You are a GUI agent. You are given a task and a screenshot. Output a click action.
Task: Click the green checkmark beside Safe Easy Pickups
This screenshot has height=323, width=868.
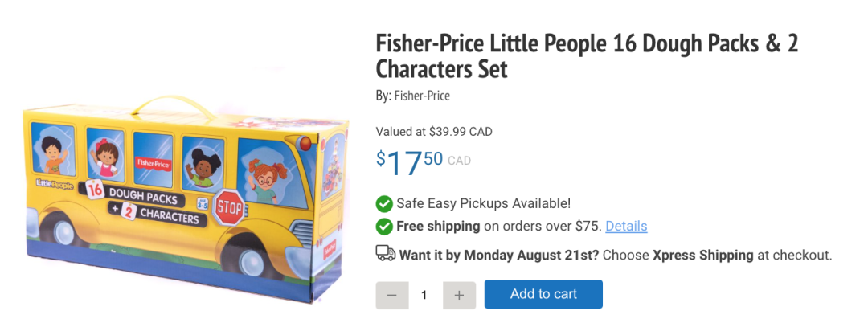click(x=384, y=204)
